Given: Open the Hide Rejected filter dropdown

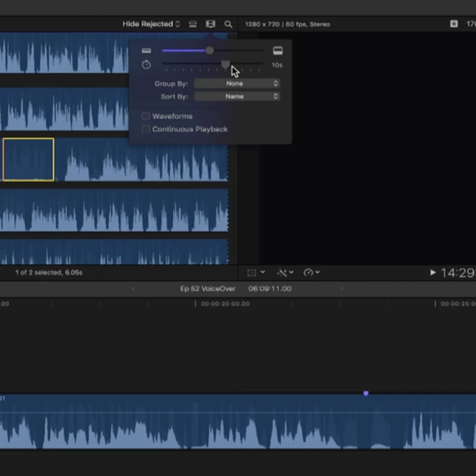Looking at the screenshot, I should (151, 24).
